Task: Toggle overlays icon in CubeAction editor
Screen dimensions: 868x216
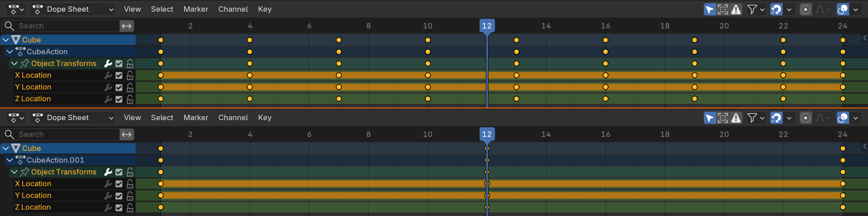Action: pos(843,9)
